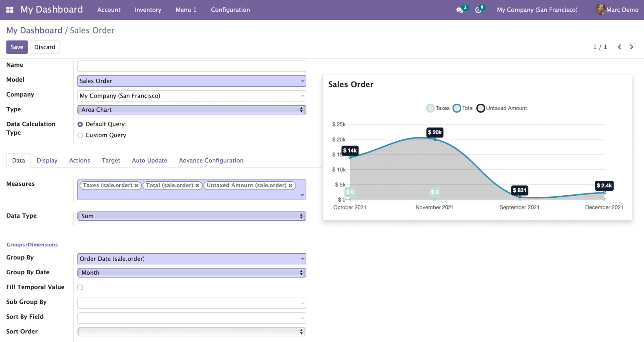Click the Groups/Dimensions section heading

point(32,245)
